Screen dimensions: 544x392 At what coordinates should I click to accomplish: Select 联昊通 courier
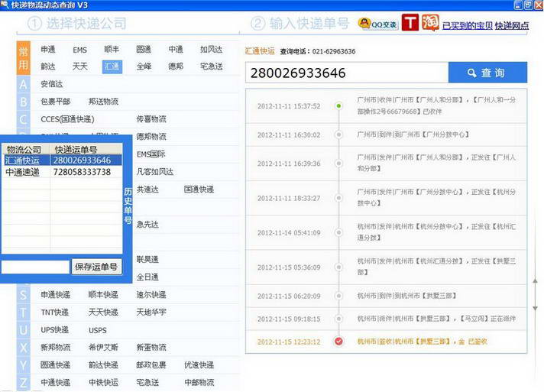[x=147, y=260]
